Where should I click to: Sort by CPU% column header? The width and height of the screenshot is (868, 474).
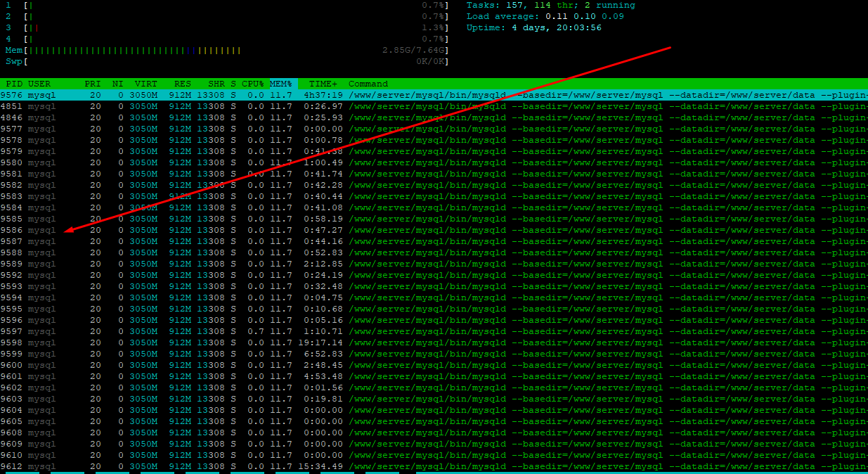coord(253,84)
